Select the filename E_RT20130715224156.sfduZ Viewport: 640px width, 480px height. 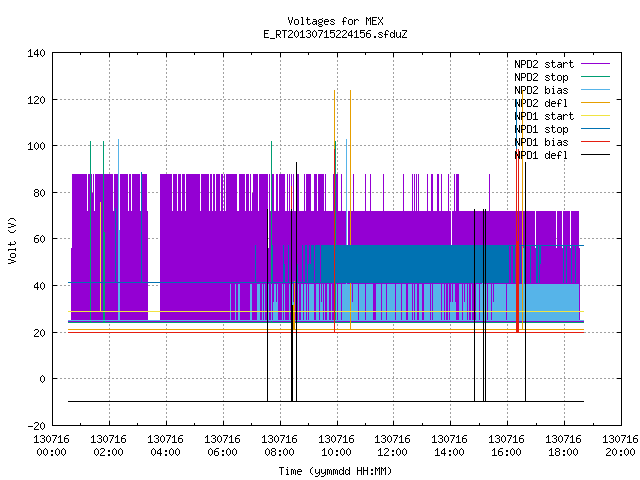[335, 34]
